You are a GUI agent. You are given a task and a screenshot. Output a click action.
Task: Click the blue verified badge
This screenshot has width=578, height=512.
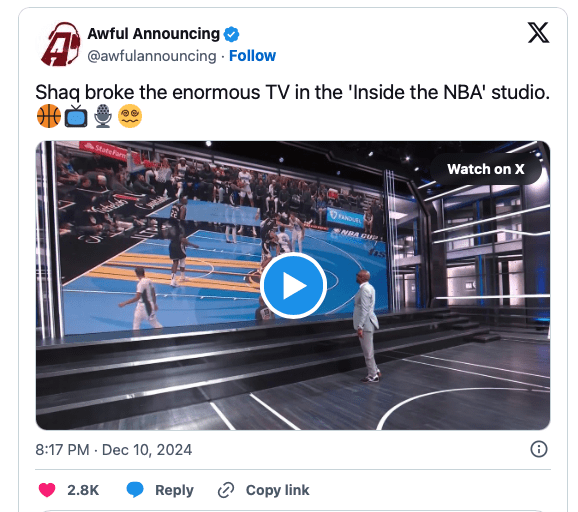coord(231,34)
